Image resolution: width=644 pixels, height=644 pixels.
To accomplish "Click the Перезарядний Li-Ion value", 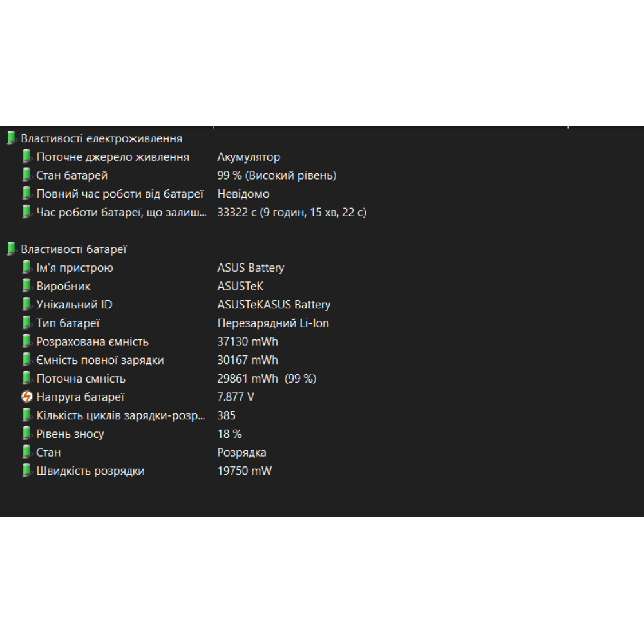I will click(273, 323).
